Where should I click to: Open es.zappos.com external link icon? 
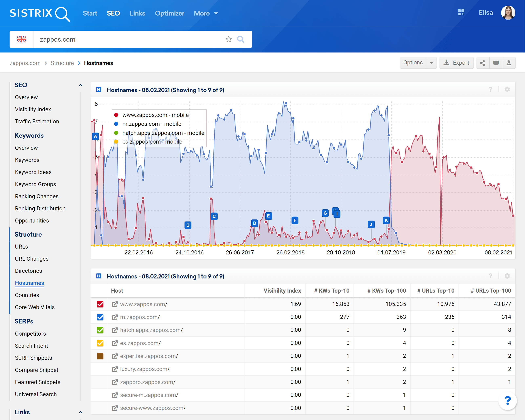(115, 343)
